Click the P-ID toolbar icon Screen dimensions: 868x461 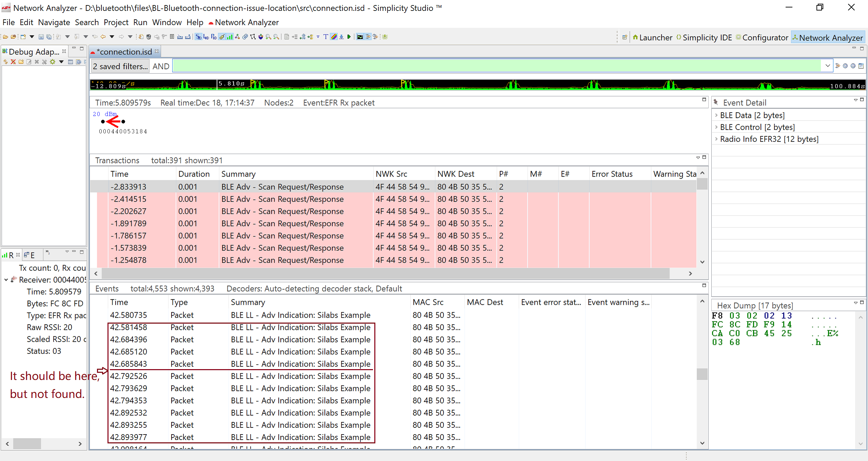pyautogui.click(x=214, y=37)
